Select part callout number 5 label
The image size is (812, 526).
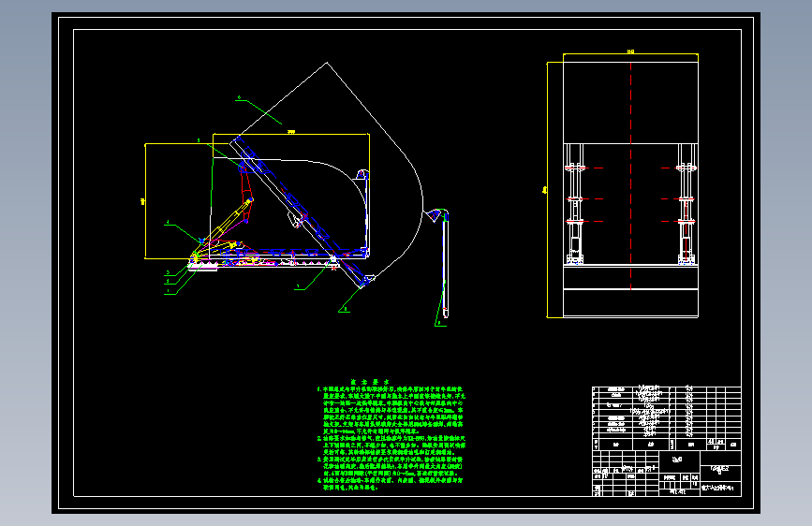tap(199, 140)
